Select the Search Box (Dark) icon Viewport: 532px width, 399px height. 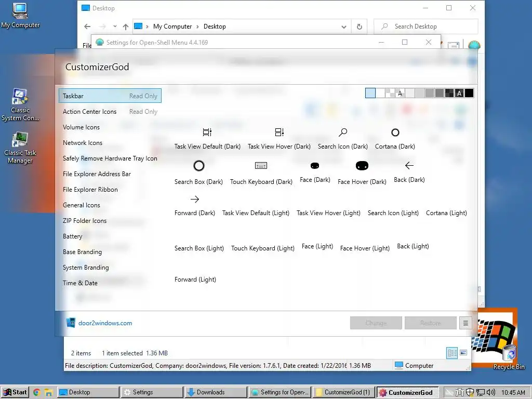coord(198,166)
